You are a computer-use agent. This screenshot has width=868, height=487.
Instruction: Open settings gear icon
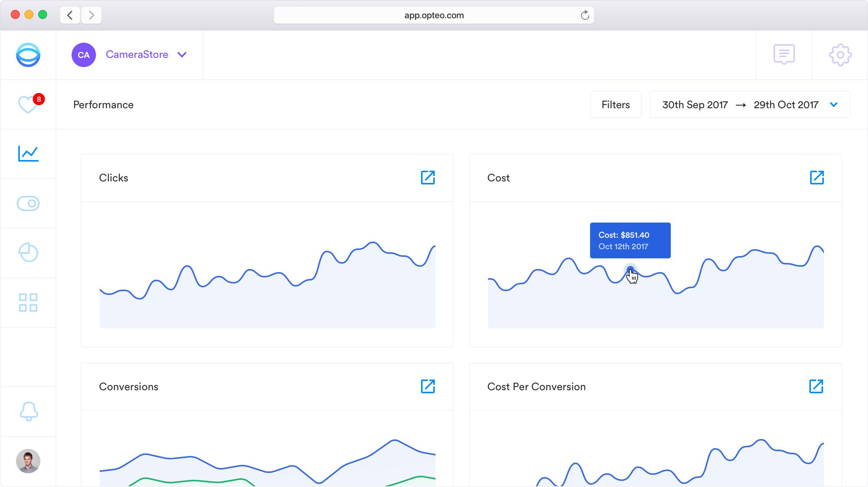click(x=840, y=55)
